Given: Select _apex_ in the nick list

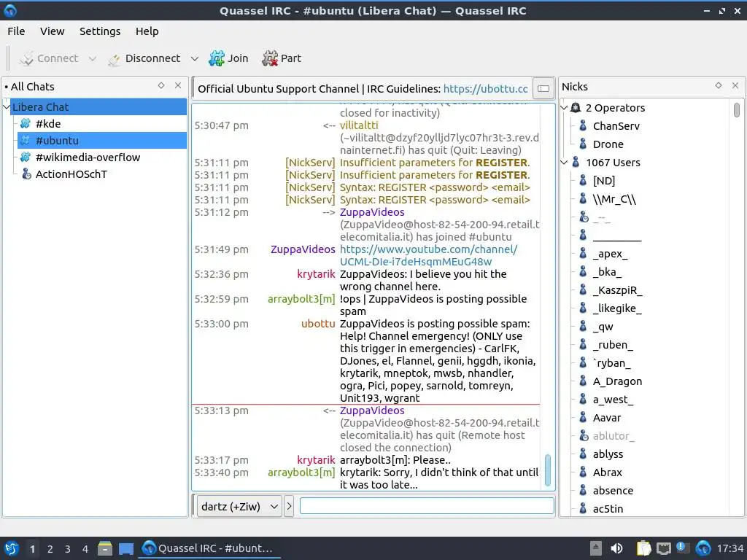Looking at the screenshot, I should pos(611,254).
